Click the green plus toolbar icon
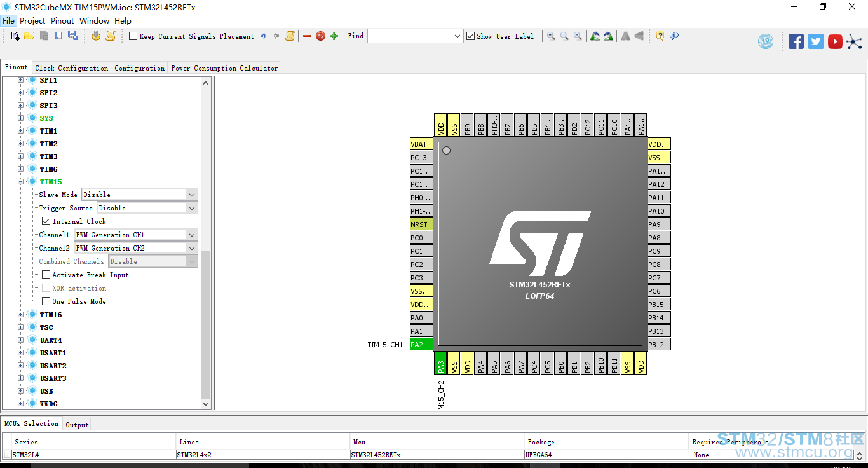Viewport: 868px width, 468px height. [334, 36]
